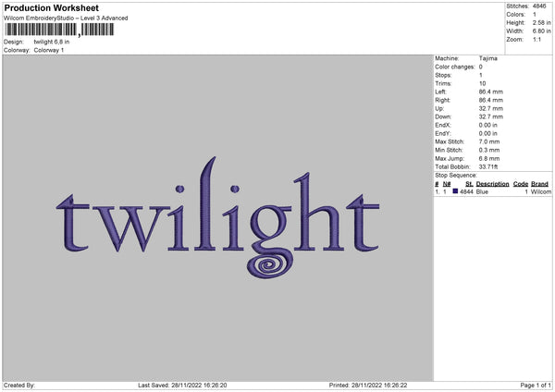The image size is (555, 392).
Task: Click the Max Stitch value 7.0 mm
Action: pyautogui.click(x=489, y=141)
